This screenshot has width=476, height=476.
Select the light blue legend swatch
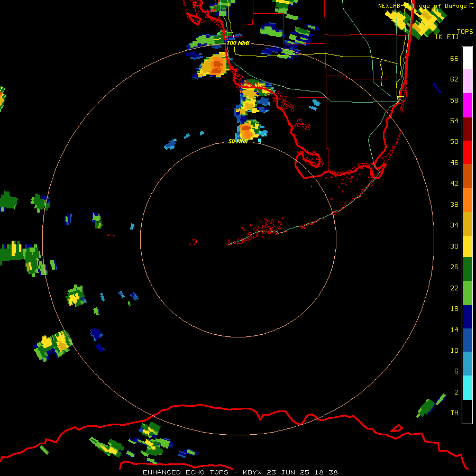click(467, 364)
